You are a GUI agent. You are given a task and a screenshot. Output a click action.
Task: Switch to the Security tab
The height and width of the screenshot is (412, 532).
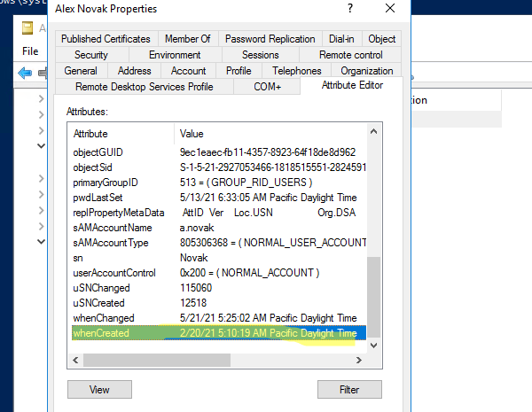(x=91, y=55)
